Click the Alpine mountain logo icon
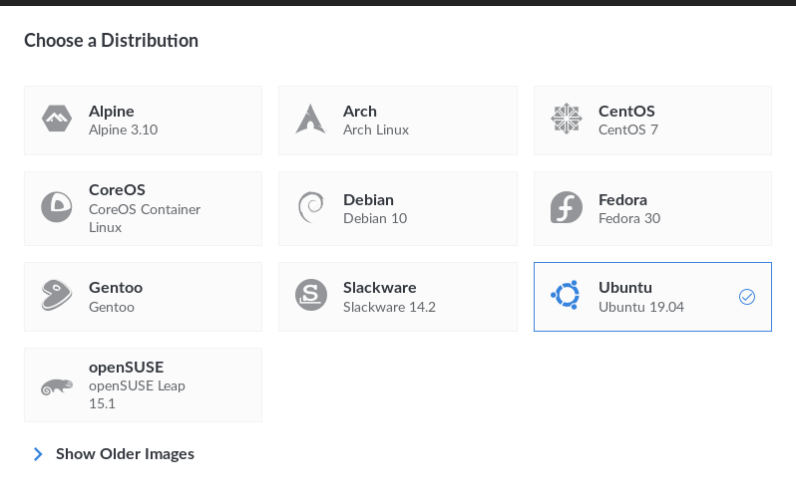 [56, 118]
